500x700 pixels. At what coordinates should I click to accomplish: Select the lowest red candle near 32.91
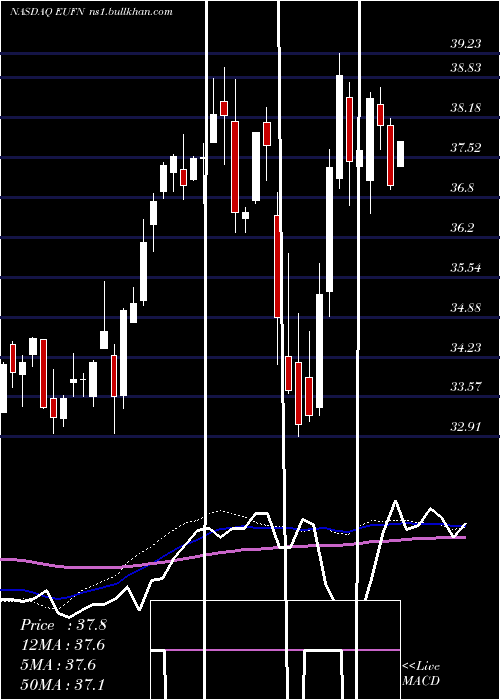(298, 393)
